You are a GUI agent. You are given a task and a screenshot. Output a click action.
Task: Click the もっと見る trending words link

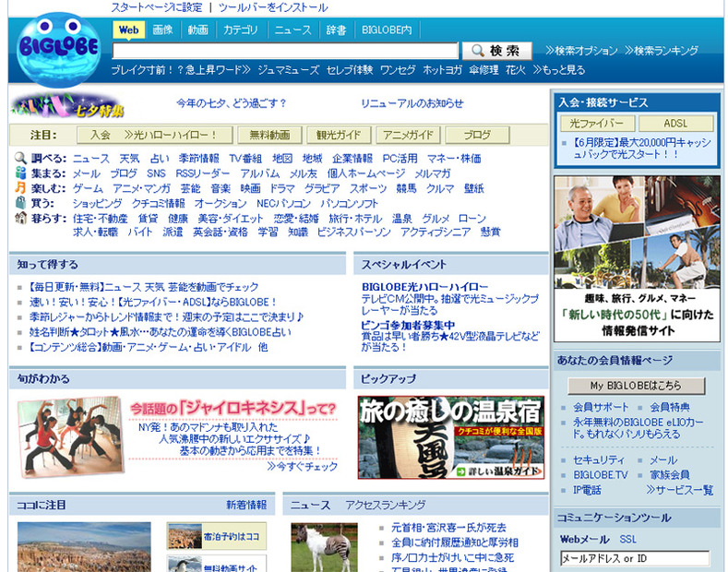point(559,70)
